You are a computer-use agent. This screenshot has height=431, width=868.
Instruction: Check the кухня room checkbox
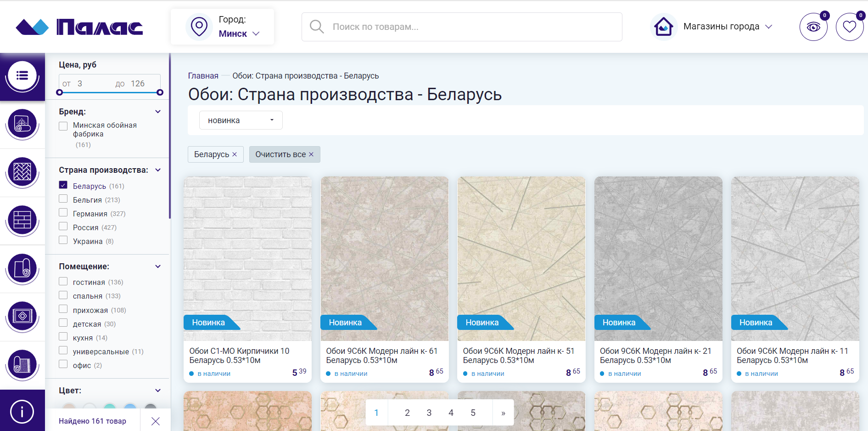pyautogui.click(x=63, y=337)
